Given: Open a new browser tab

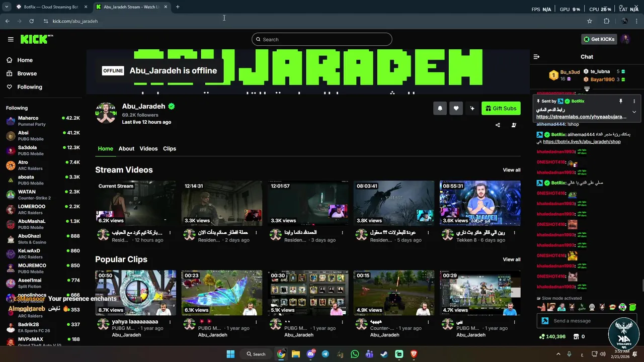Looking at the screenshot, I should (178, 7).
